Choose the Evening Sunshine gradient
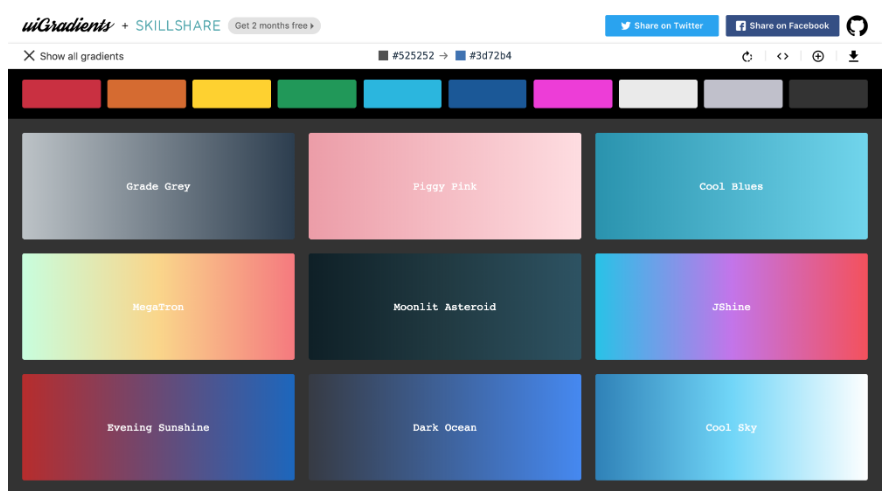This screenshot has height=501, width=889. point(158,427)
